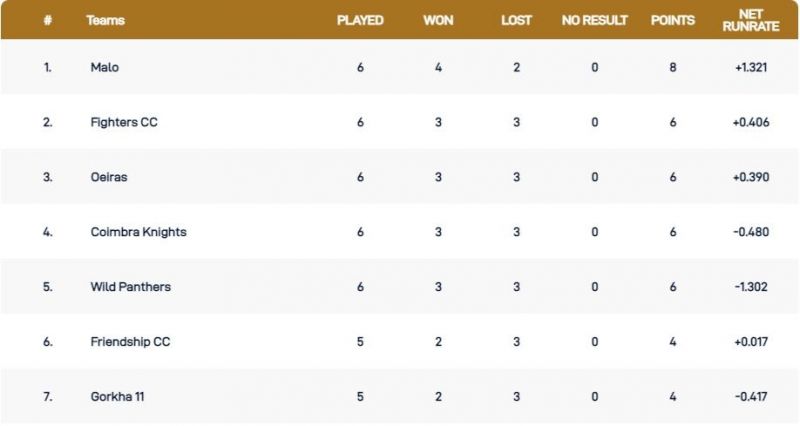The image size is (800, 426).
Task: Sort table by WON column header
Action: point(440,20)
